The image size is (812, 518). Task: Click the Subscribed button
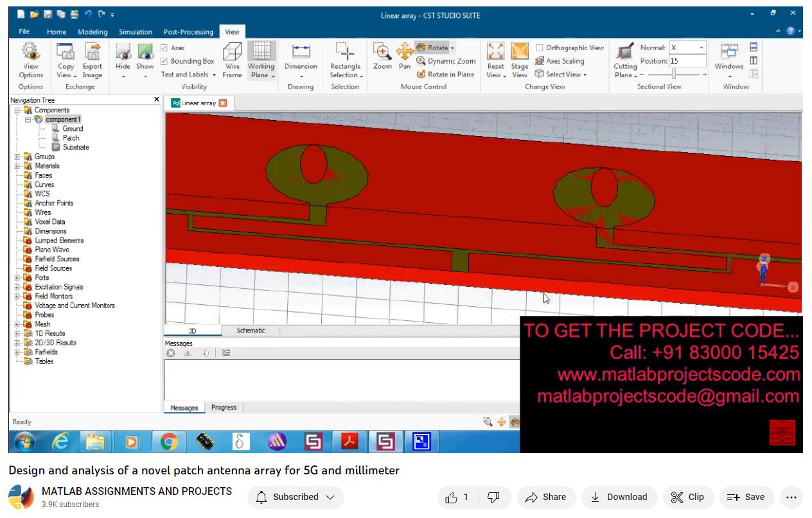coord(296,497)
